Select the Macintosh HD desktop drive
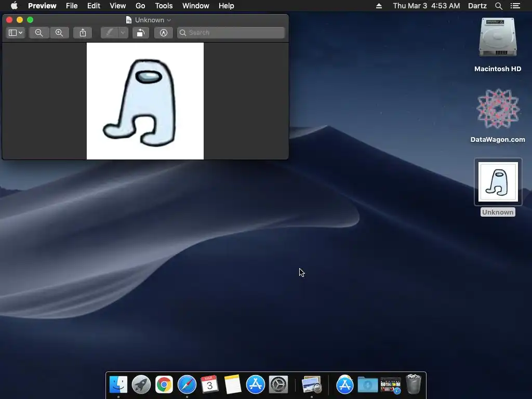This screenshot has height=399, width=532. tap(498, 37)
